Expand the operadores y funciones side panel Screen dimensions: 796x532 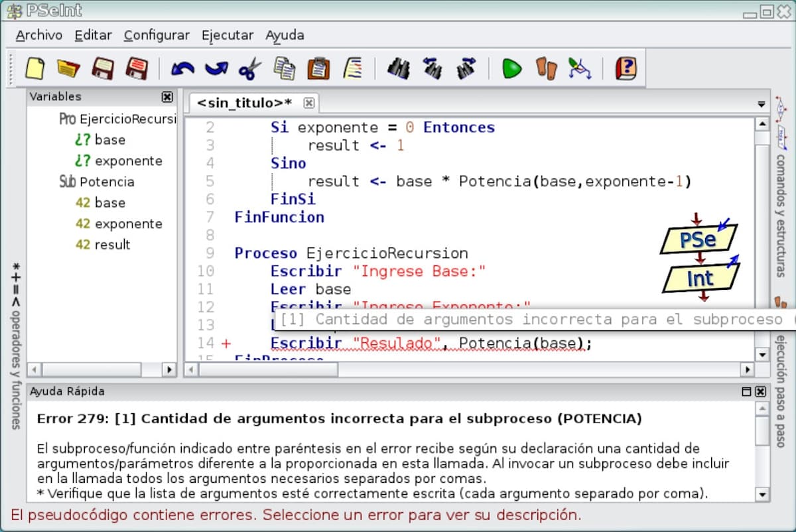pos(16,345)
